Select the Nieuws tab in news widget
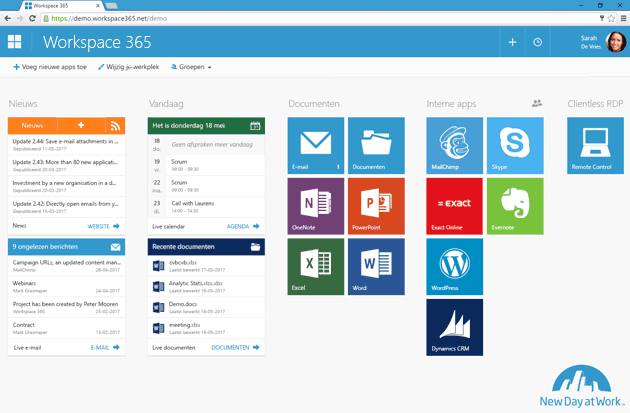The height and width of the screenshot is (413, 630). tap(32, 126)
